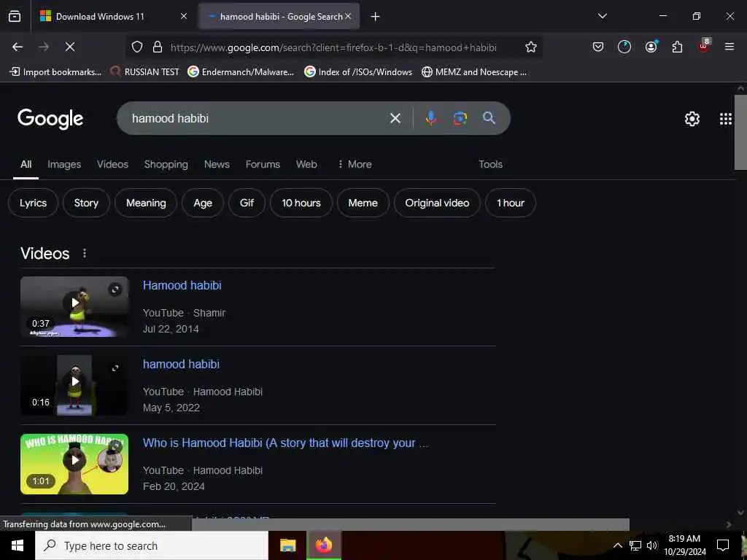Open uBlock Origin extension icon
747x560 pixels.
tap(704, 47)
